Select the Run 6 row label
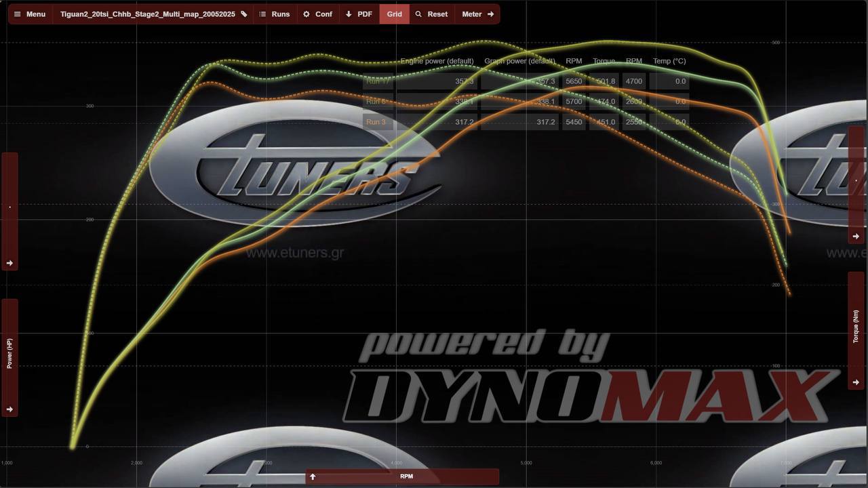This screenshot has height=488, width=868. click(378, 102)
